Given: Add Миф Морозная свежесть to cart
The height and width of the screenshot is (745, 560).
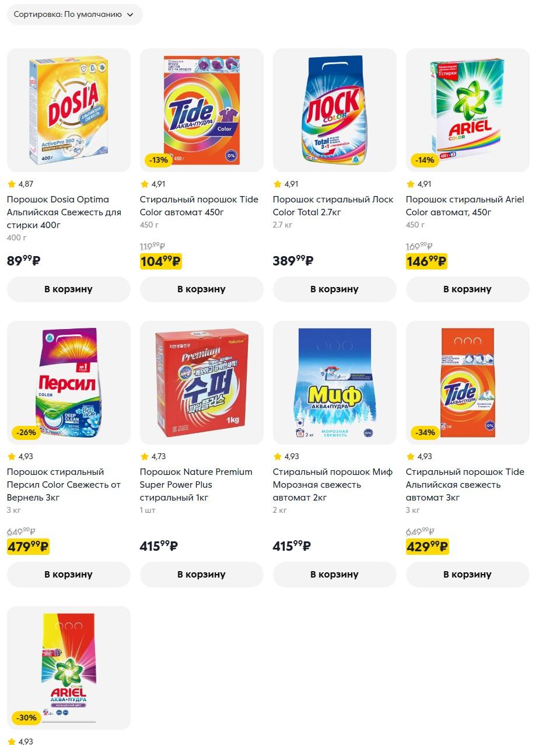Looking at the screenshot, I should click(x=334, y=575).
